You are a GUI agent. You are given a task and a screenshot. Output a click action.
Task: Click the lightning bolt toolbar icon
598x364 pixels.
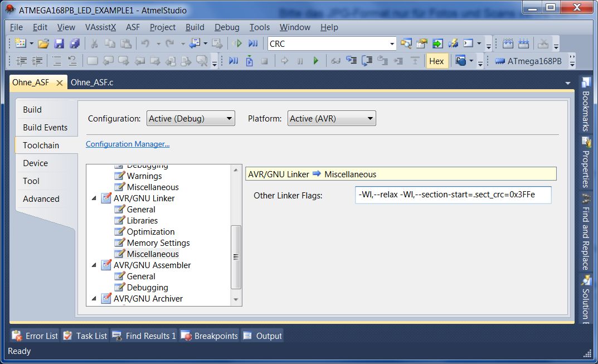453,43
